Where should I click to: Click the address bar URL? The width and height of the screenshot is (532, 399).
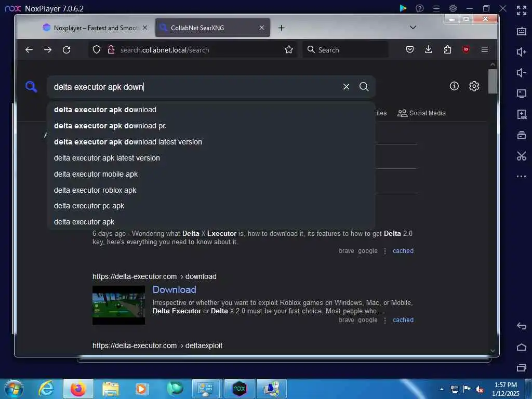(165, 50)
